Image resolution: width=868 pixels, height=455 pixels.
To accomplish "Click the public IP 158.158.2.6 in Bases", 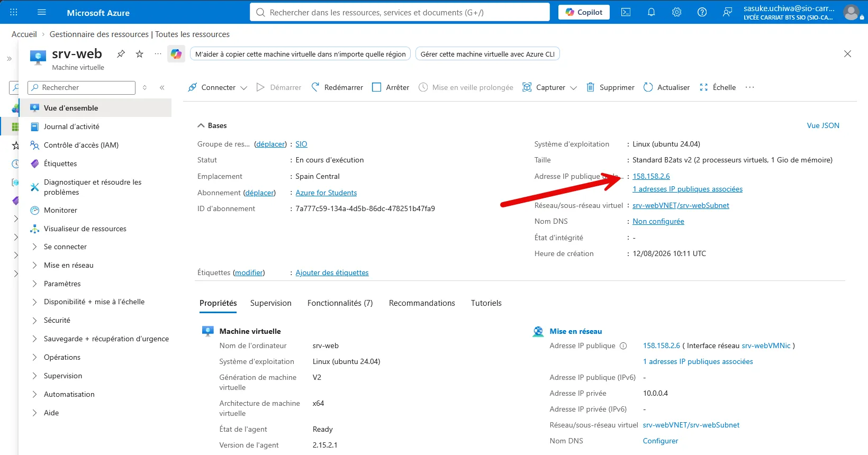I will tap(651, 176).
